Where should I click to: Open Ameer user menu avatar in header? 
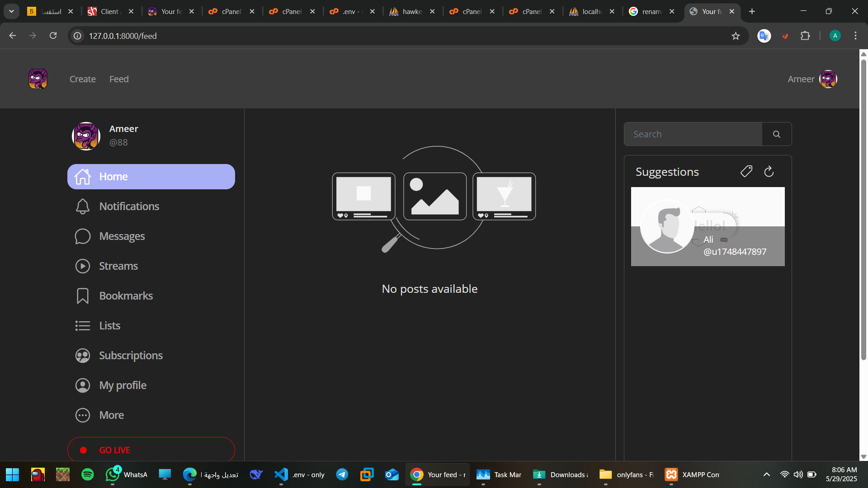click(828, 79)
